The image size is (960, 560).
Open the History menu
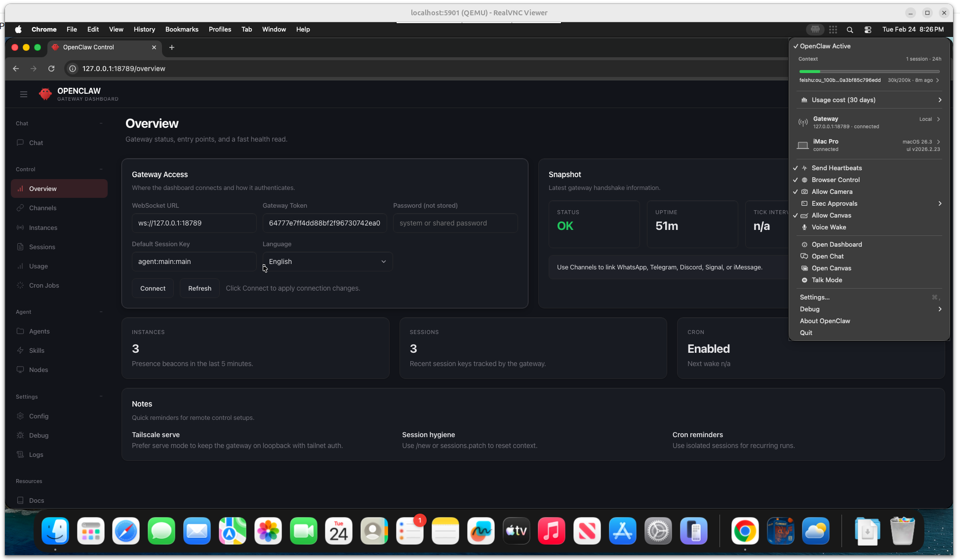click(x=144, y=30)
